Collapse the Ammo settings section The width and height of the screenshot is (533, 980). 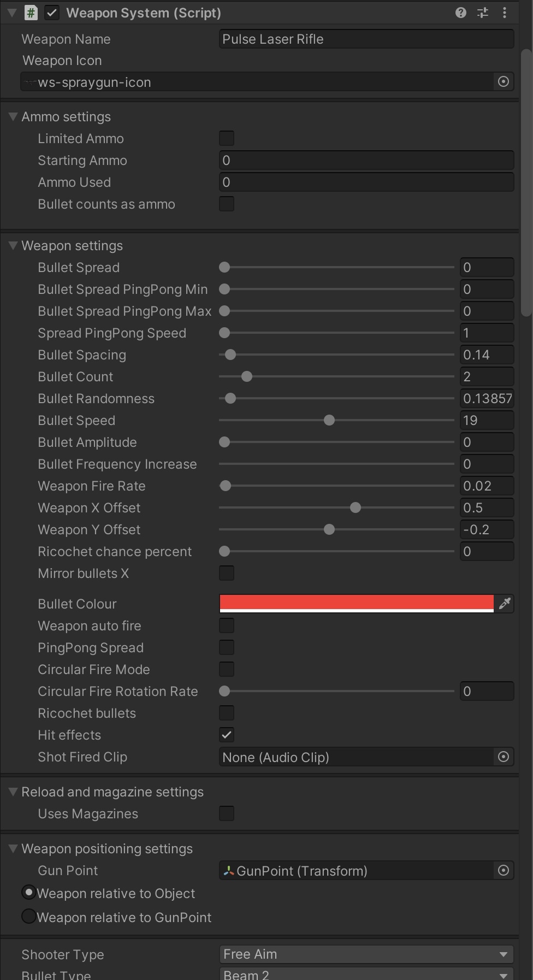coord(13,117)
